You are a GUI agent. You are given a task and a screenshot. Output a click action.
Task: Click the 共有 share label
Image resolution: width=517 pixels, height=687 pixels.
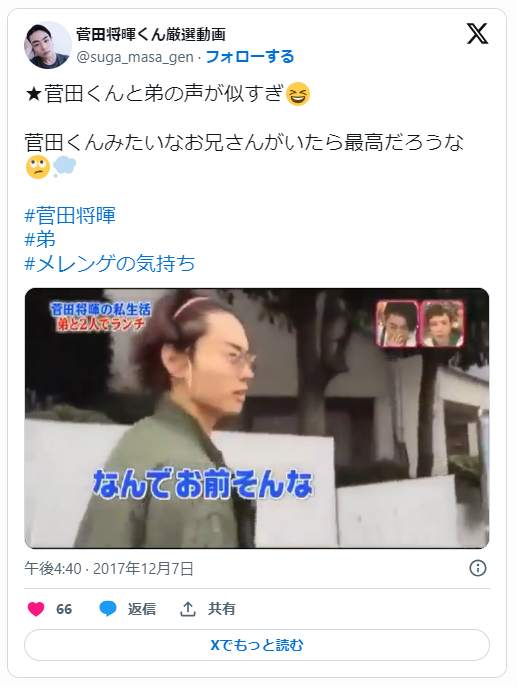[x=222, y=609]
